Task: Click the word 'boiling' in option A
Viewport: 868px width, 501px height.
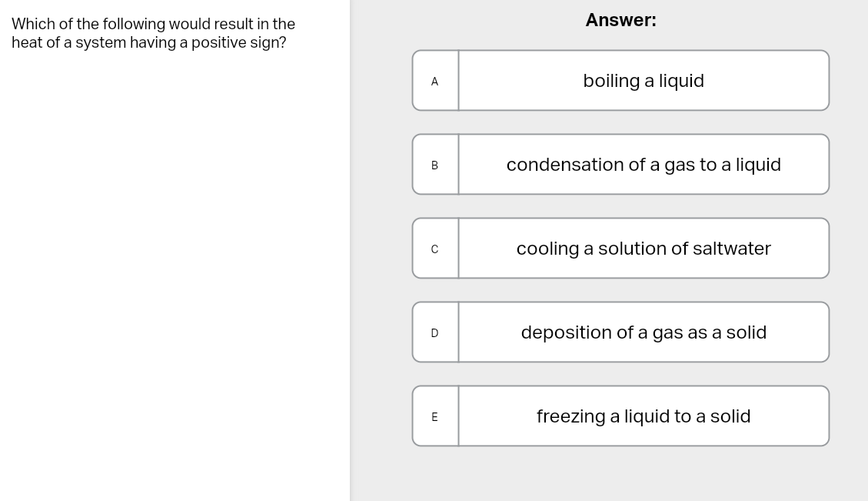Action: point(611,81)
